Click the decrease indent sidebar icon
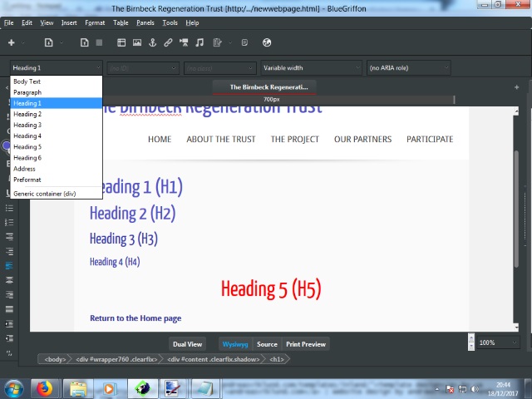The height and width of the screenshot is (399, 532). click(x=9, y=338)
